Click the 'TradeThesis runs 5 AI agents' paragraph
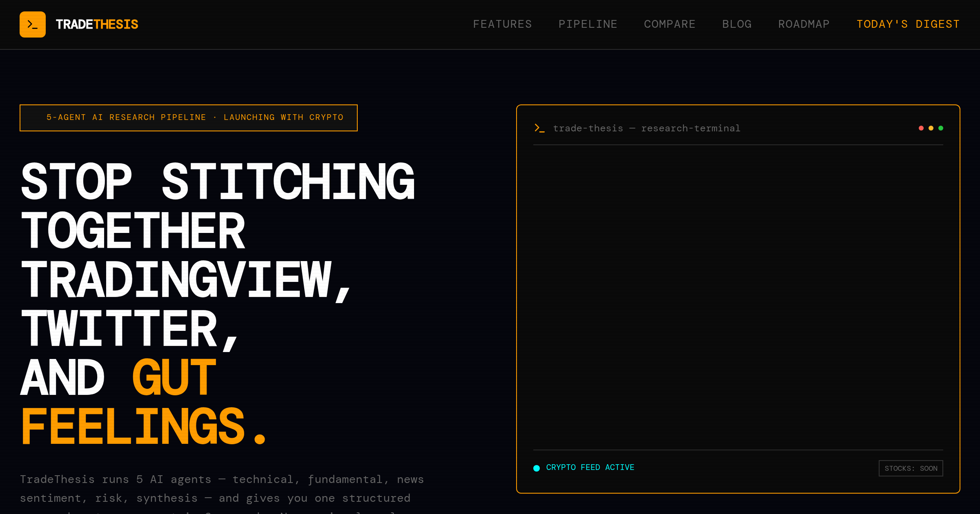Image resolution: width=980 pixels, height=514 pixels. pos(222,494)
